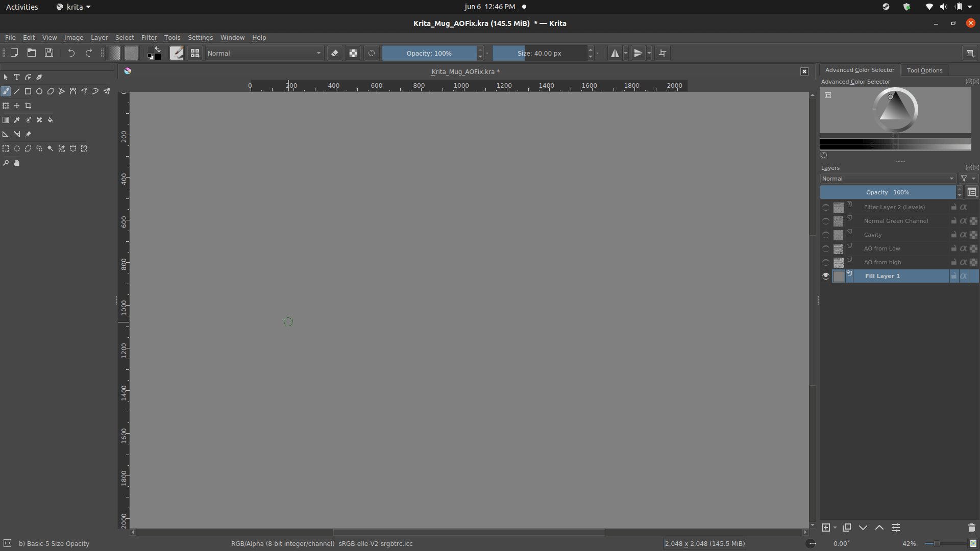This screenshot has height=551, width=980.
Task: Click the horizontal mirror tool icon
Action: pyautogui.click(x=615, y=53)
